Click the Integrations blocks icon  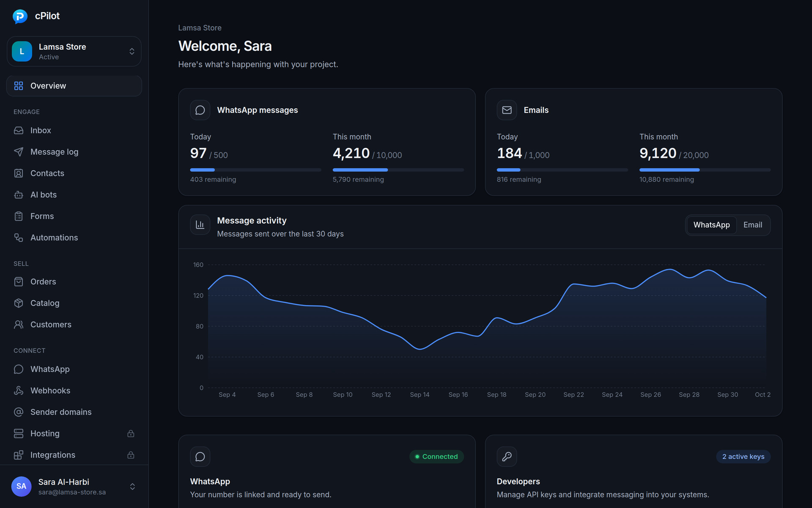pyautogui.click(x=19, y=455)
